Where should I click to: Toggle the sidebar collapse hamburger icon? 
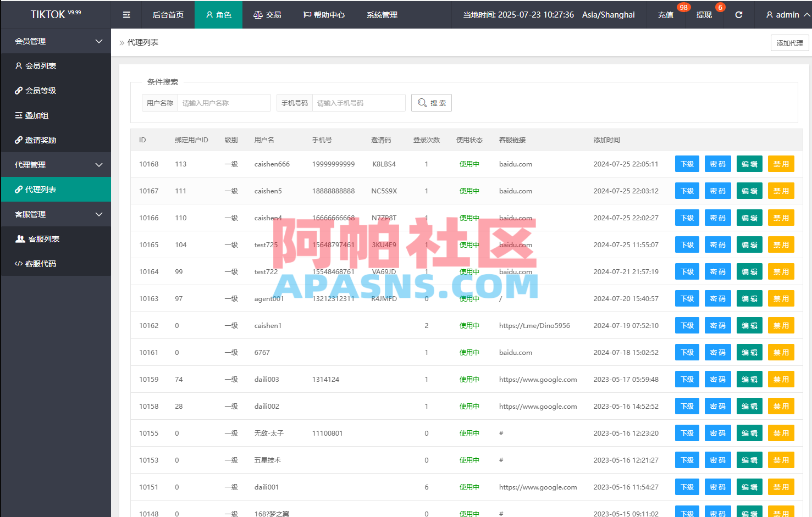pyautogui.click(x=126, y=15)
